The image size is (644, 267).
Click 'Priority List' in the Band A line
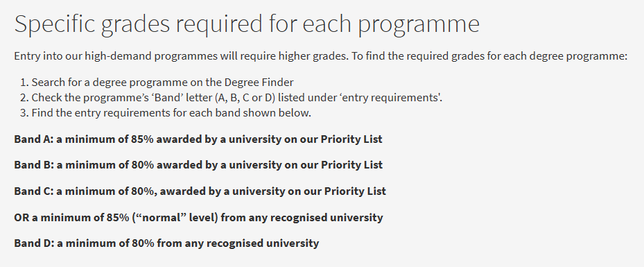tap(351, 139)
